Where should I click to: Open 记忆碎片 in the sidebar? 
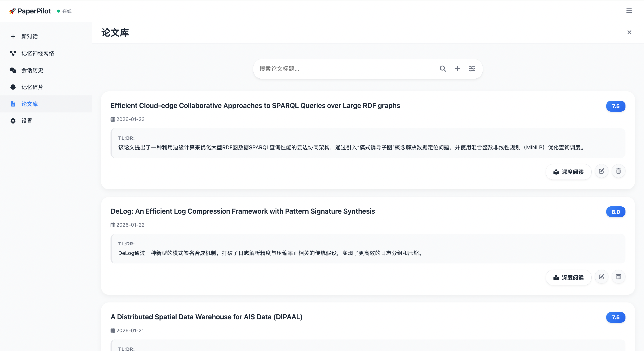click(x=46, y=87)
